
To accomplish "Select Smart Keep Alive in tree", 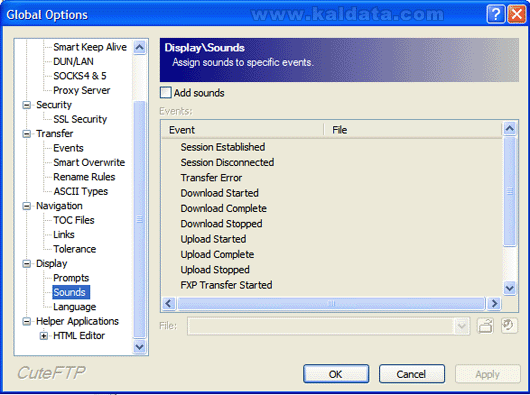I will point(90,47).
